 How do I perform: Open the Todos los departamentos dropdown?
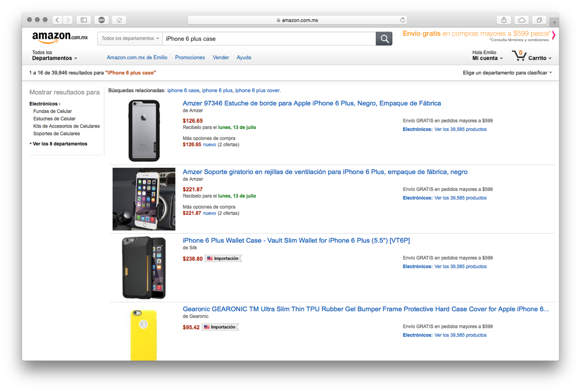tap(129, 38)
